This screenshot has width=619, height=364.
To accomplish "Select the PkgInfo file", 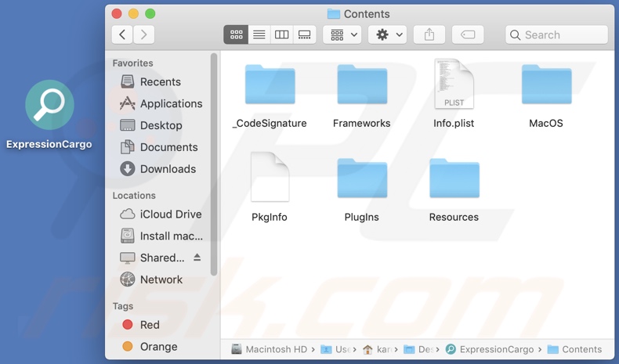I will [270, 187].
